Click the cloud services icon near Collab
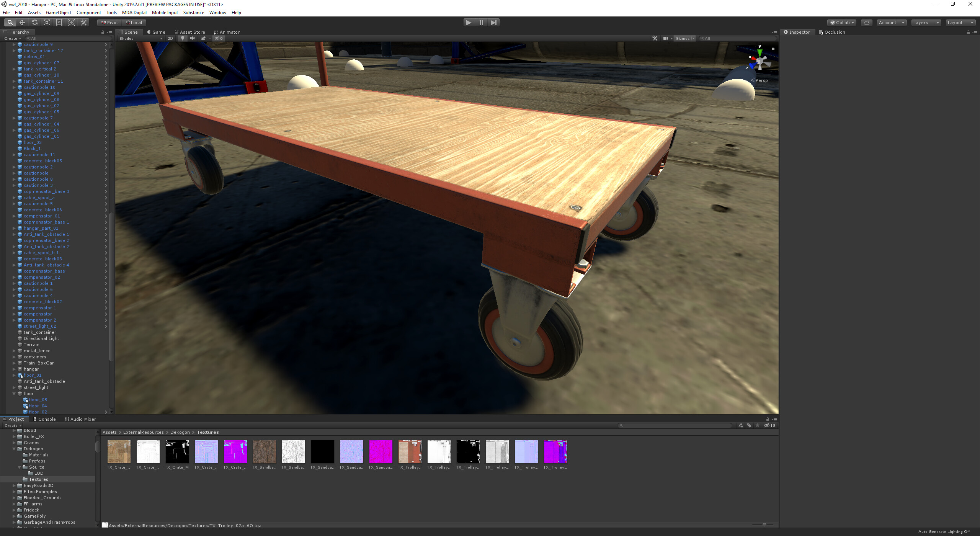The width and height of the screenshot is (980, 536). [866, 23]
